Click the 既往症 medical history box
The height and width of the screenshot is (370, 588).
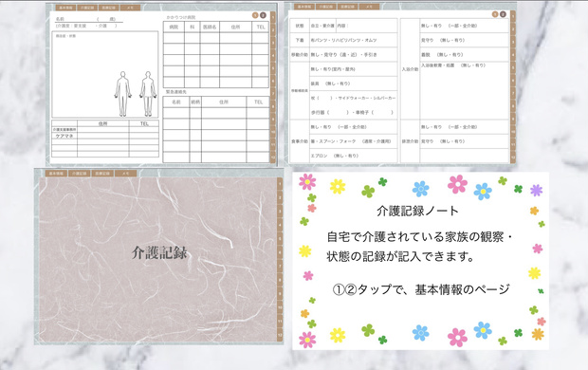[x=105, y=75]
